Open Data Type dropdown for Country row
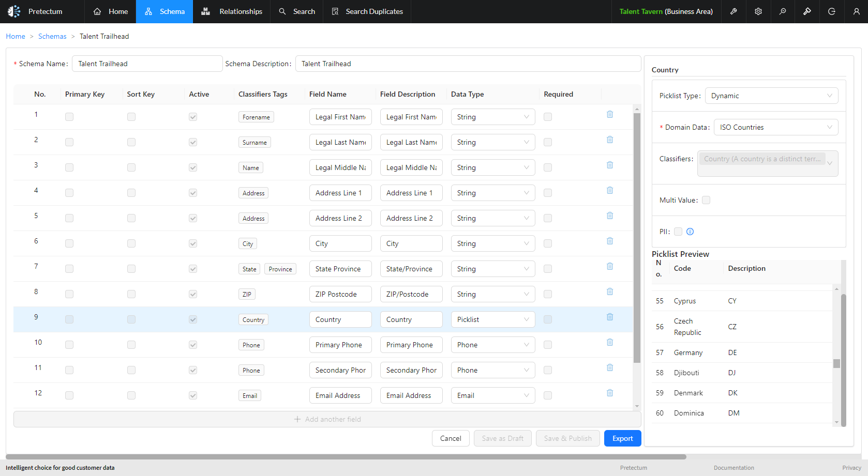This screenshot has width=868, height=476. pos(492,319)
